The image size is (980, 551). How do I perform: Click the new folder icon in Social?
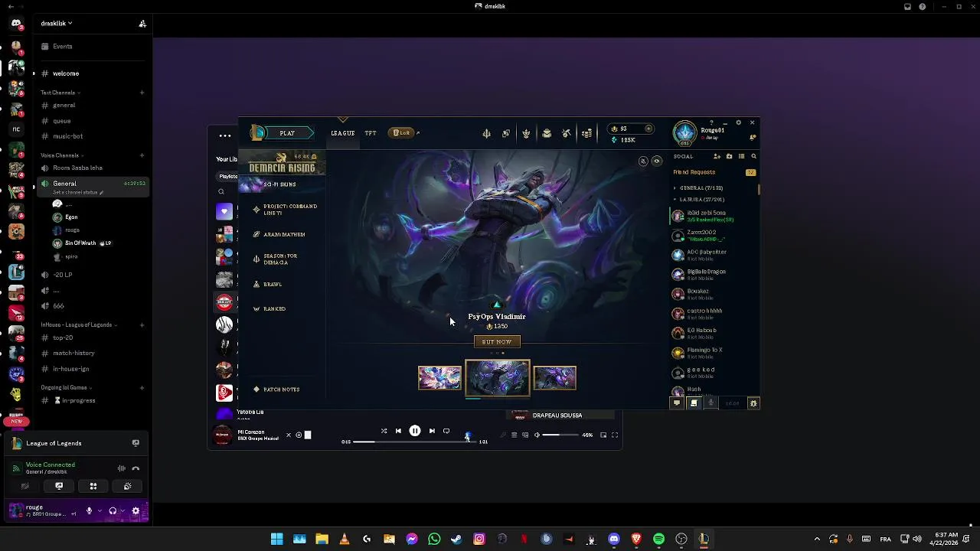(729, 156)
